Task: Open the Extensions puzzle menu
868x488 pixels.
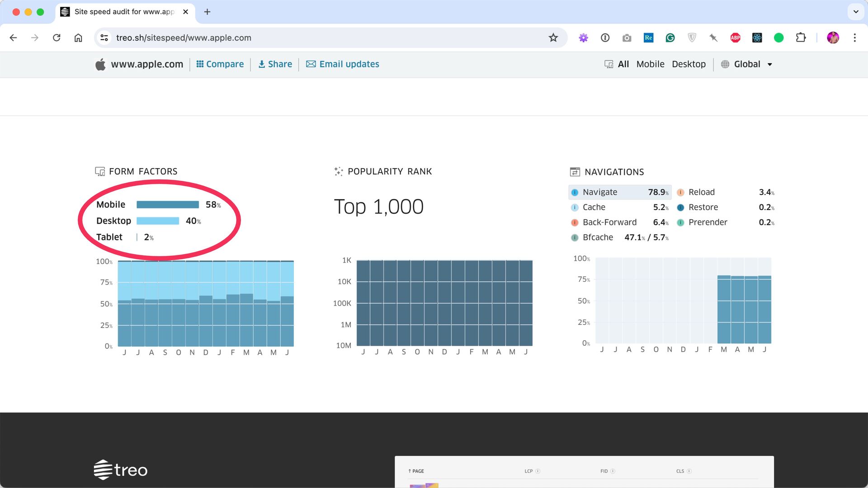Action: point(801,38)
